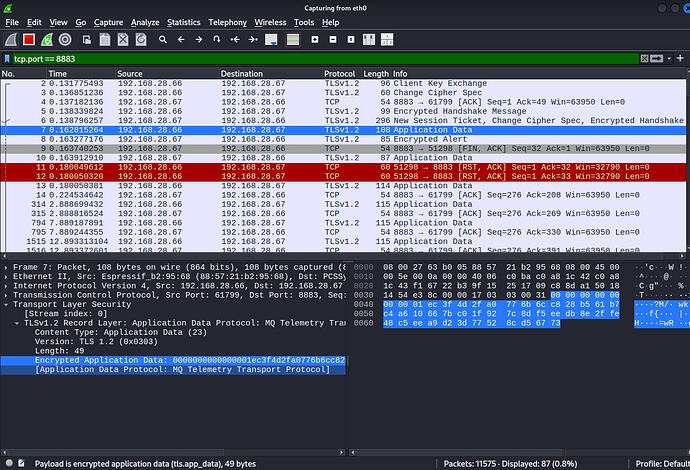
Task: Sort packets by Protocol column header
Action: click(341, 73)
